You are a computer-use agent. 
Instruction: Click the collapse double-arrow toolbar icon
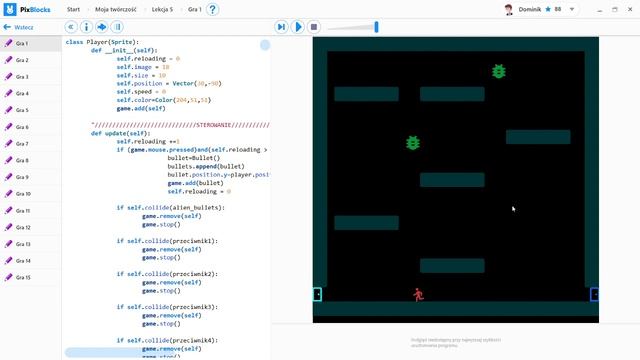coord(71,27)
